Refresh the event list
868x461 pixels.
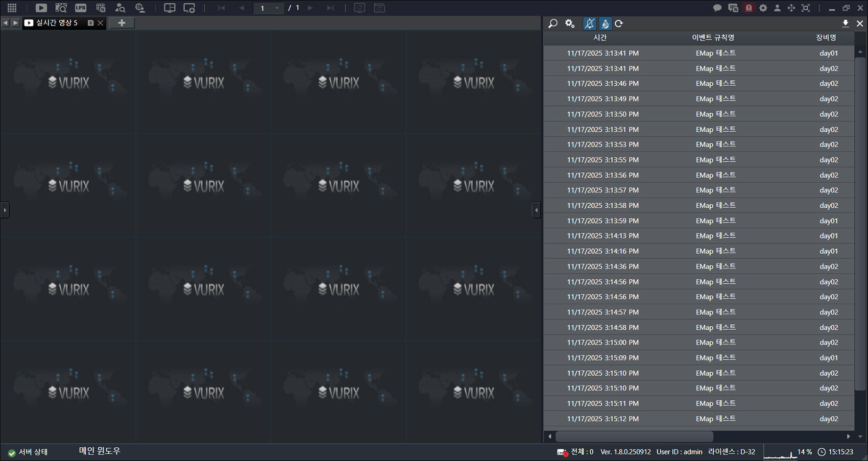click(x=619, y=24)
